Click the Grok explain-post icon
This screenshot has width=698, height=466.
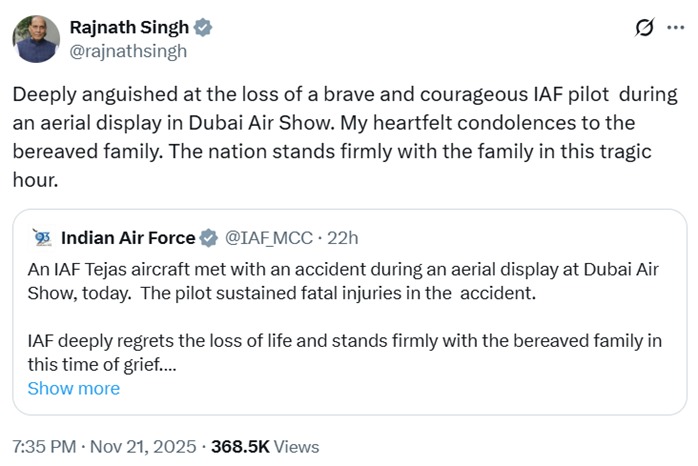(x=644, y=29)
